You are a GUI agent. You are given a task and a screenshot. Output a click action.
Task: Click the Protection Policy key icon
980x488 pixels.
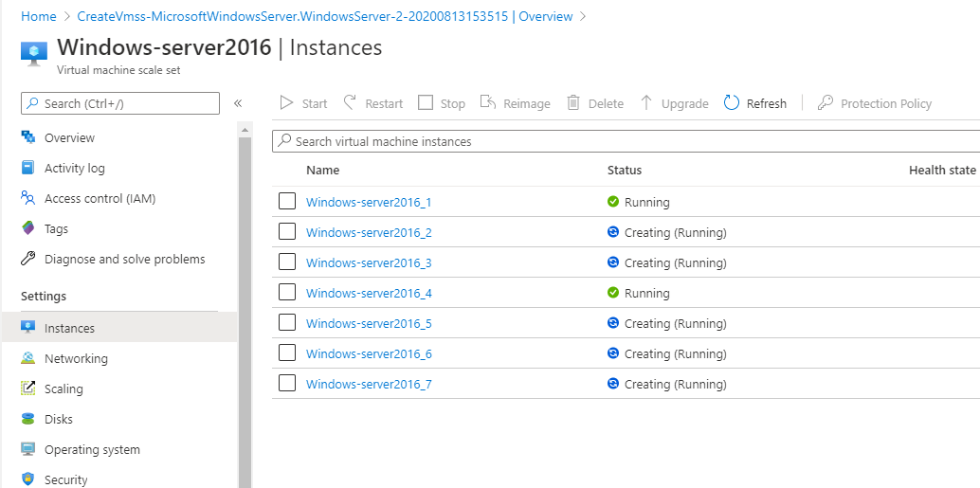tap(825, 102)
